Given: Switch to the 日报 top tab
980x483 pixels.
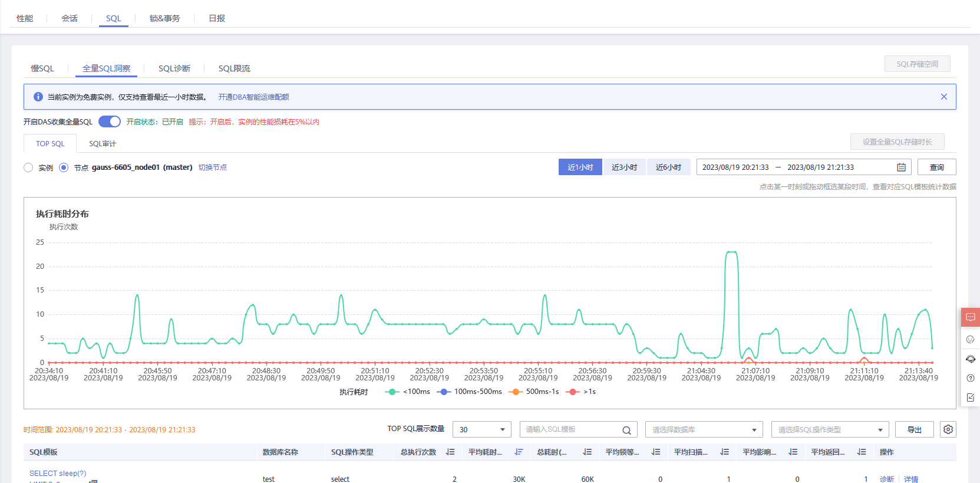Looking at the screenshot, I should [x=217, y=18].
